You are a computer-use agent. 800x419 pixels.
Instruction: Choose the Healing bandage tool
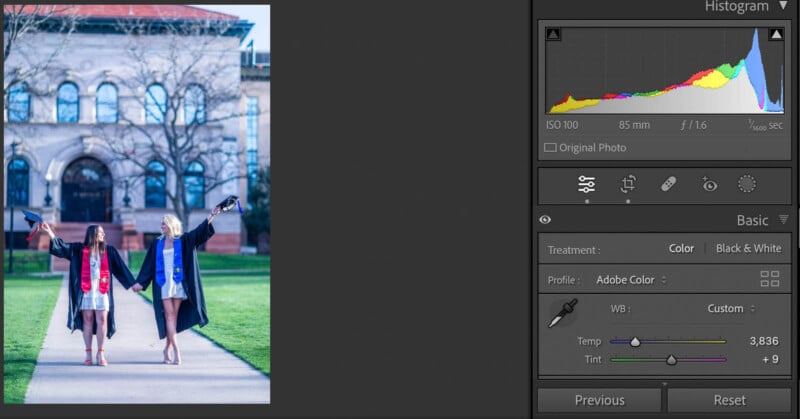(x=669, y=184)
